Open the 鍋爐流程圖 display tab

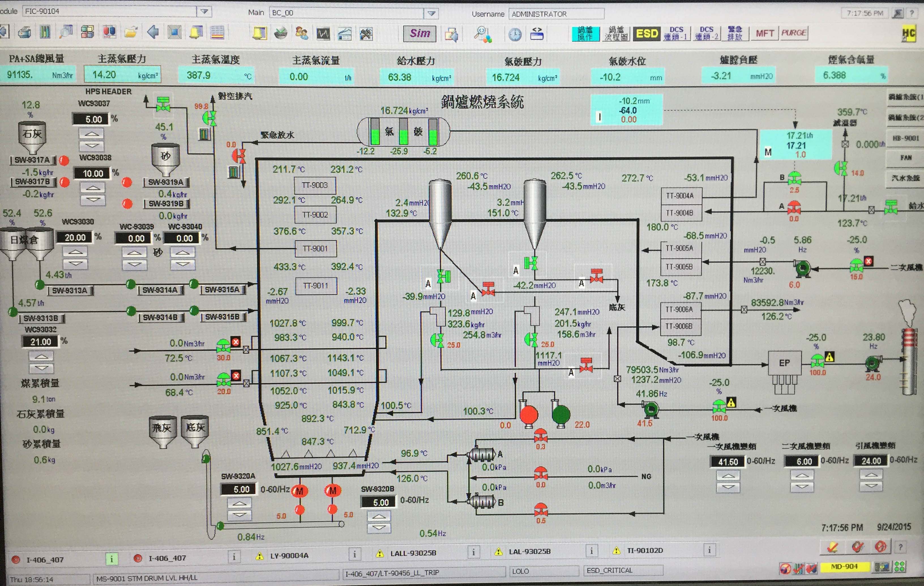[616, 33]
